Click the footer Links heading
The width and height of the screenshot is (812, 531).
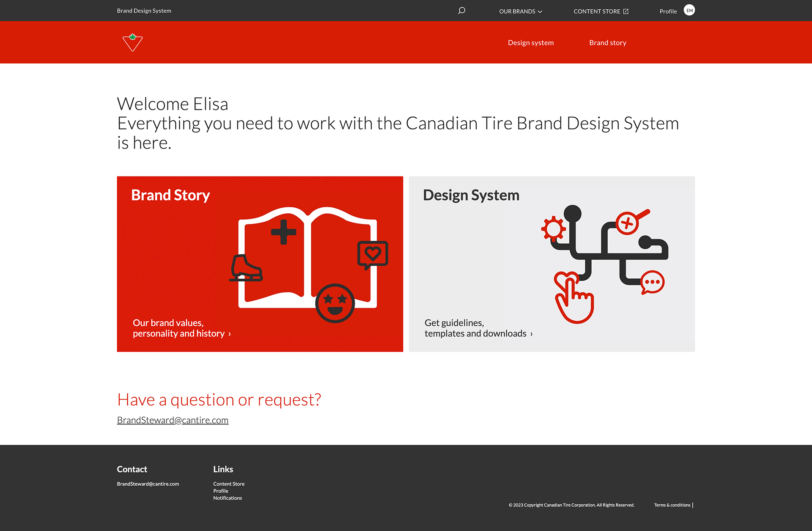click(x=223, y=469)
